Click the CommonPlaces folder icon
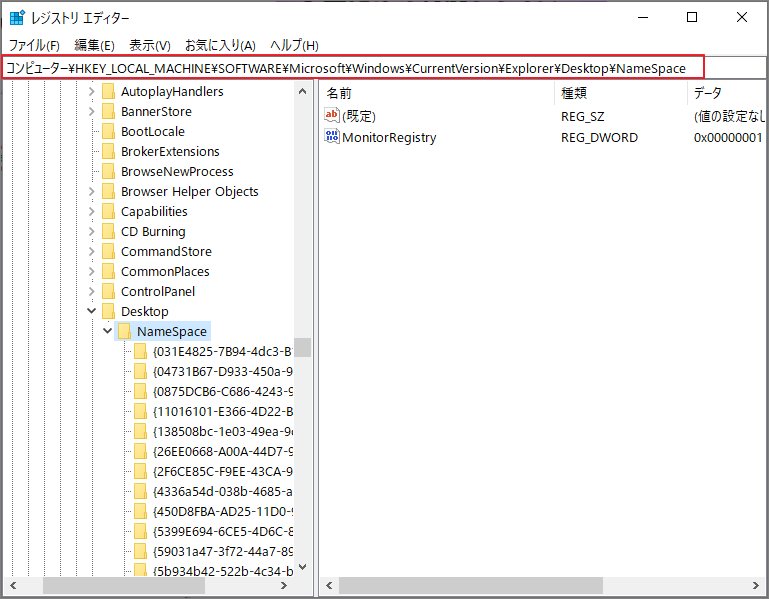This screenshot has width=769, height=599. [108, 272]
